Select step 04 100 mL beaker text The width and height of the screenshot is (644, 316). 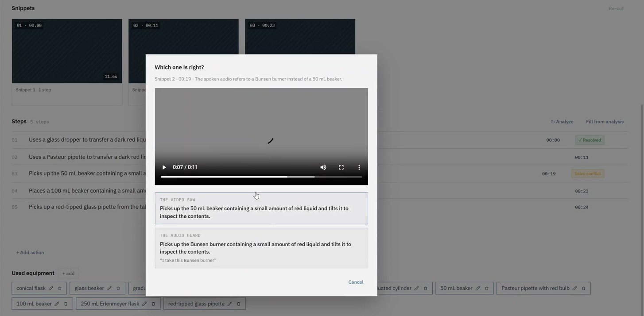click(87, 191)
